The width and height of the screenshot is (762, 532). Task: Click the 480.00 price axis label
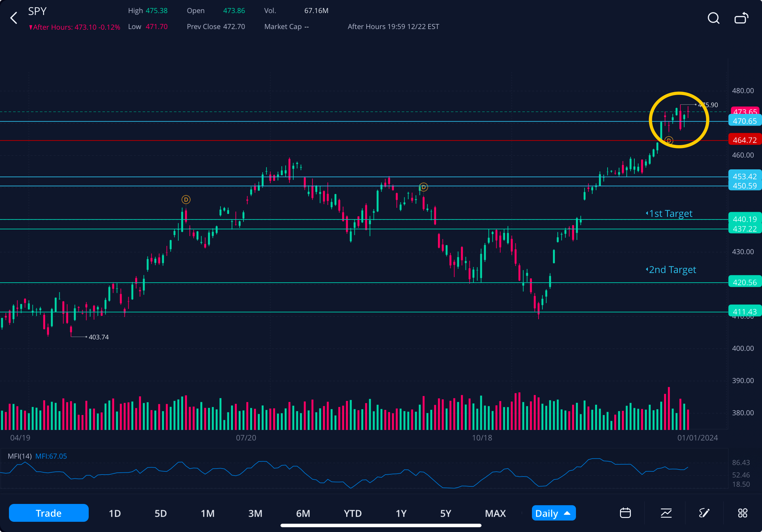pyautogui.click(x=743, y=91)
